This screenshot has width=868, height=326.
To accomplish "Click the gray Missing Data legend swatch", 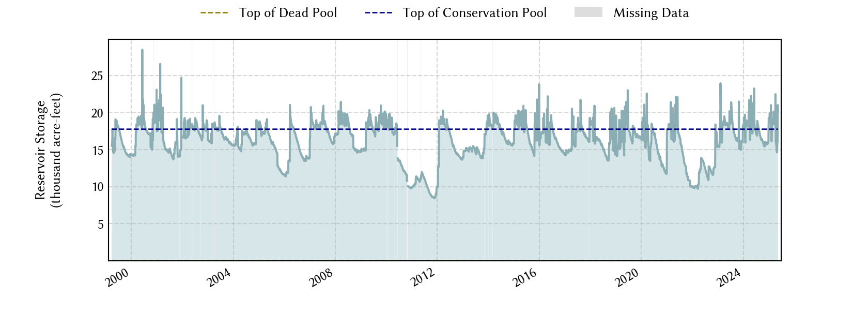I will [588, 12].
